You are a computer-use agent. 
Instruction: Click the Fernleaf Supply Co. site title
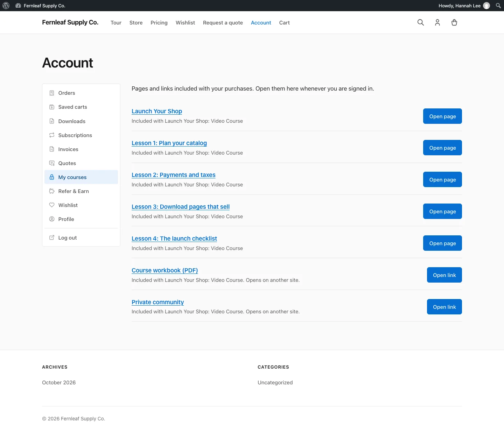coord(70,22)
